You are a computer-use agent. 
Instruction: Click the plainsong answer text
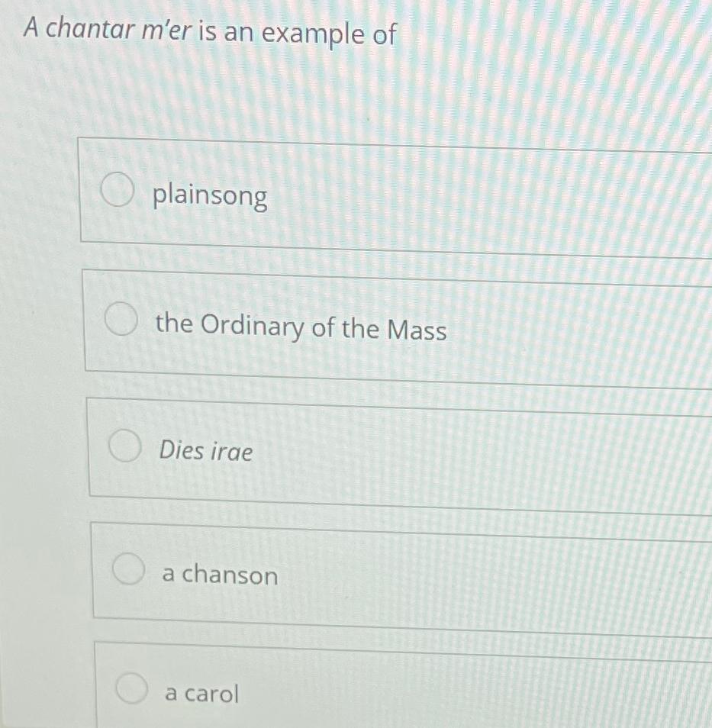point(210,197)
